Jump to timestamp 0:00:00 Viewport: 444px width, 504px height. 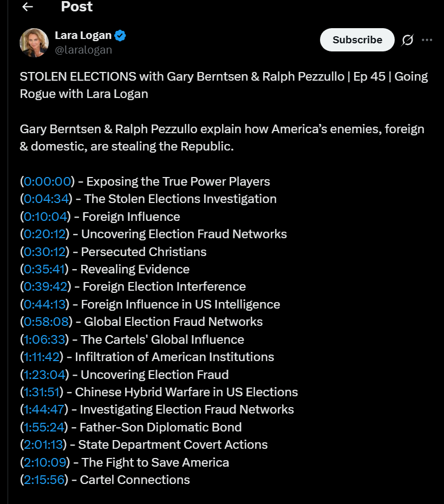[47, 181]
